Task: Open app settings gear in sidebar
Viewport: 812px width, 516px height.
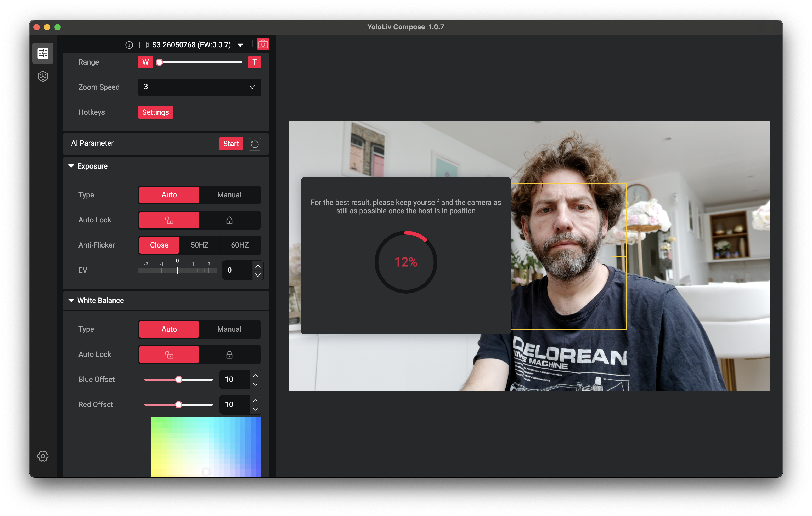Action: [x=43, y=456]
